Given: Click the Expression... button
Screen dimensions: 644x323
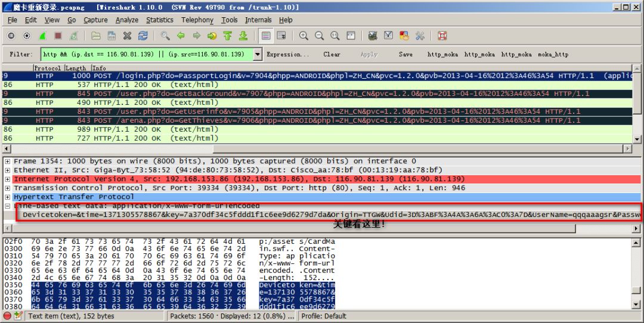Looking at the screenshot, I should coord(288,54).
